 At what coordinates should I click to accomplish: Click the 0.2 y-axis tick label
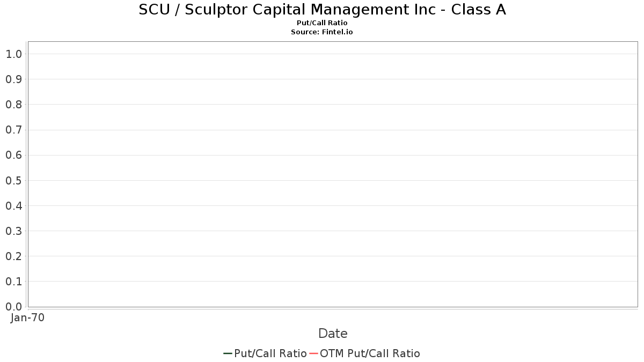[x=14, y=256]
